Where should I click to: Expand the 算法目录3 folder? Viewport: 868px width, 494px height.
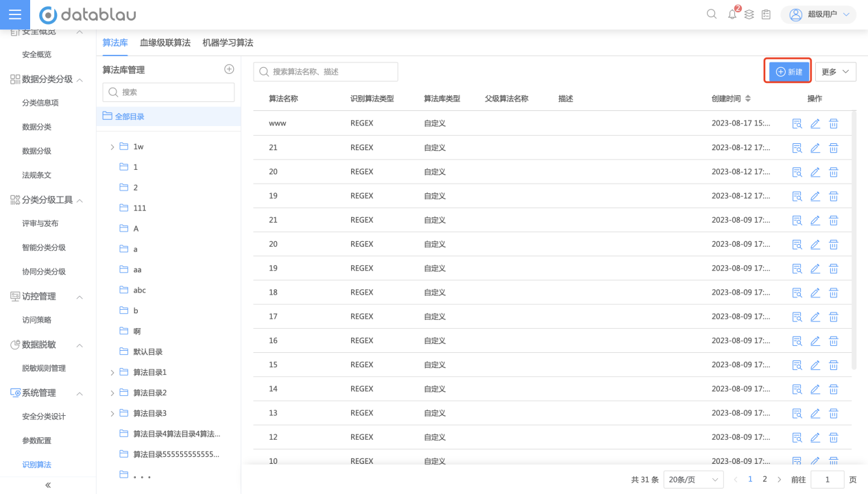(x=112, y=414)
